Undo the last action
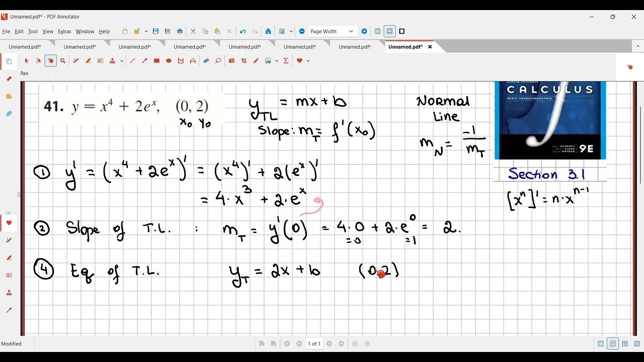 coord(243,31)
